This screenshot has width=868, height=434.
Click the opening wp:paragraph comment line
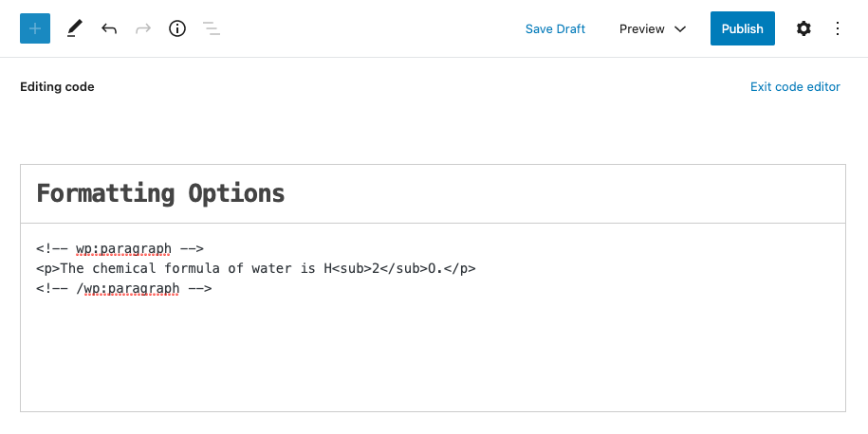(120, 249)
